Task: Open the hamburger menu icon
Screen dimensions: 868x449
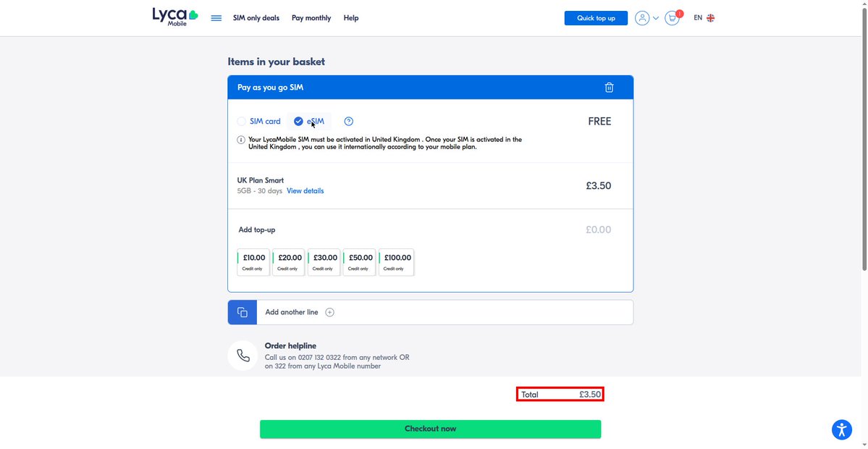Action: [216, 17]
